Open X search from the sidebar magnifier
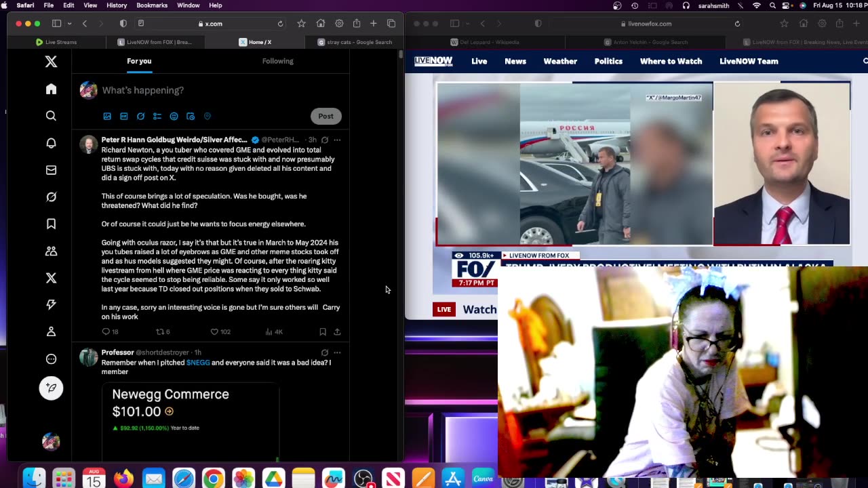This screenshot has height=488, width=868. click(x=51, y=116)
